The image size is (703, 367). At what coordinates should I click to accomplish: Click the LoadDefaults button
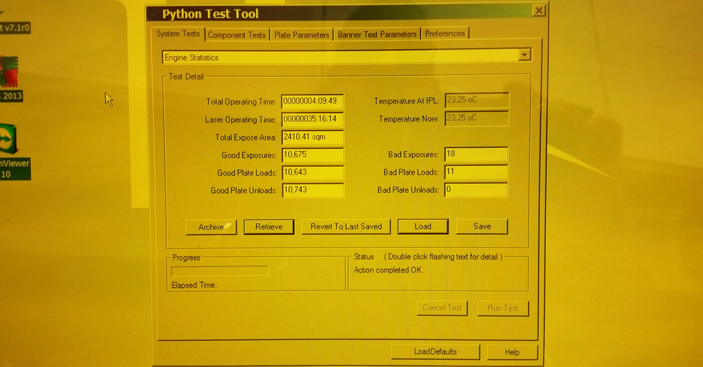[435, 352]
